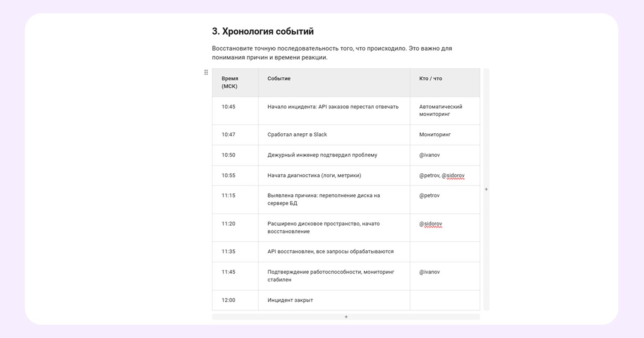
Task: Add a new row with the bottom plus
Action: click(x=346, y=317)
